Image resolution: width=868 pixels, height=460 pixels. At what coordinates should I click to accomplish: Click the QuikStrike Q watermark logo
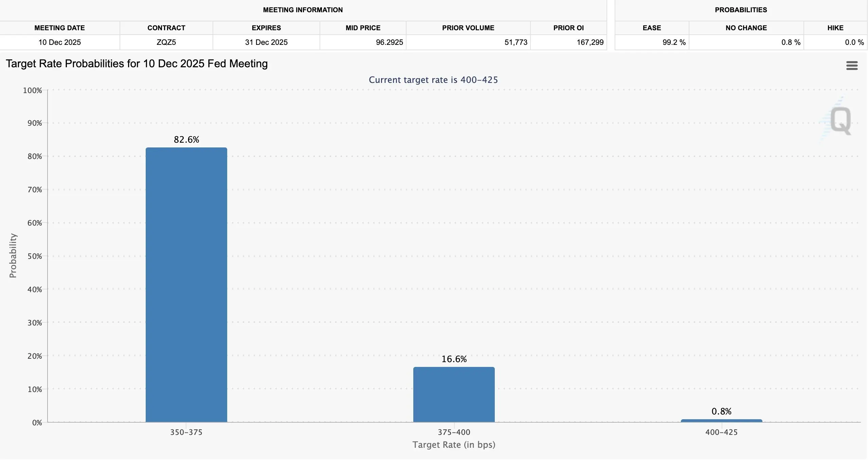[839, 120]
